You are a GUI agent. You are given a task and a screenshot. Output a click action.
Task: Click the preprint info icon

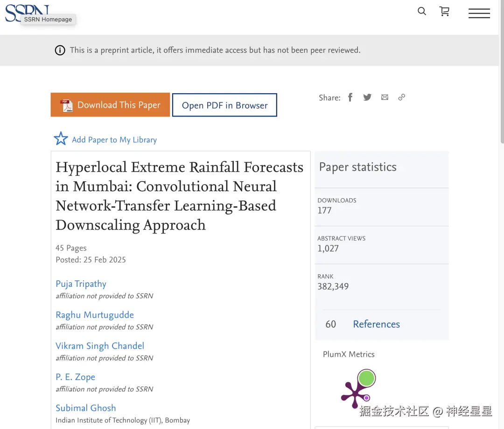[x=60, y=50]
